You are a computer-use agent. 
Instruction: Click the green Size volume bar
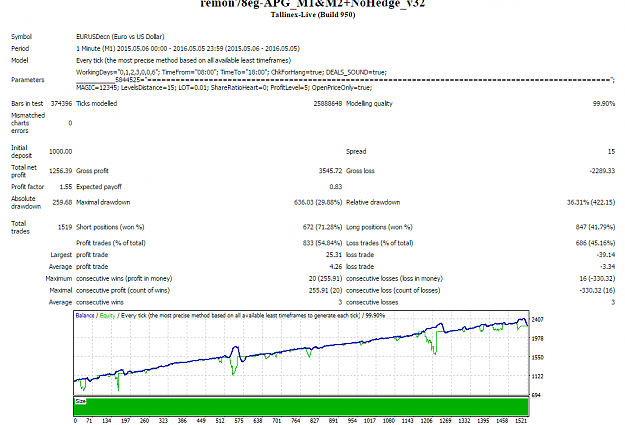pos(301,407)
